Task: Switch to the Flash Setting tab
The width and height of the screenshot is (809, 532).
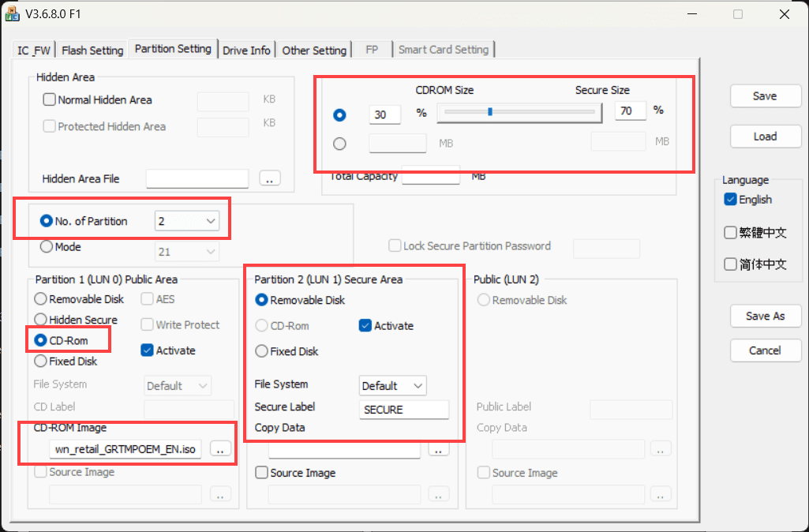Action: click(92, 50)
